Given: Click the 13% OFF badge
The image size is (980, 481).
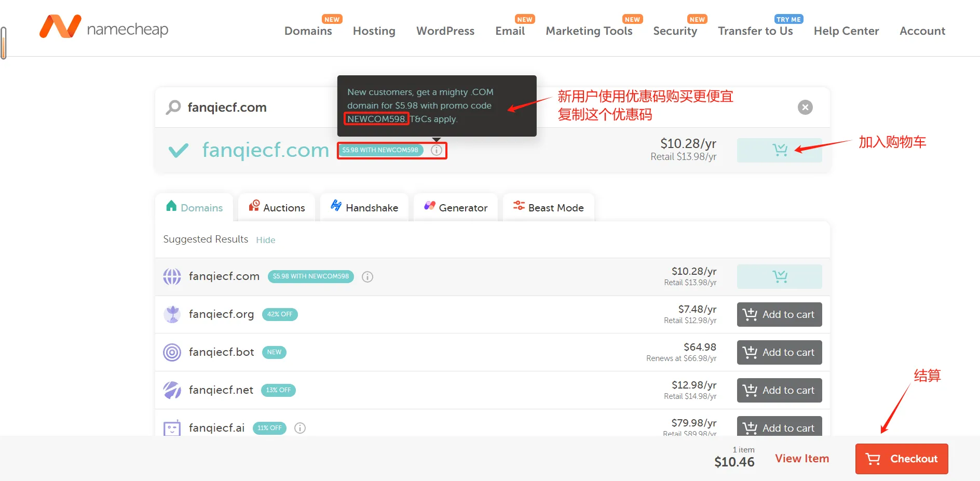Looking at the screenshot, I should click(278, 390).
